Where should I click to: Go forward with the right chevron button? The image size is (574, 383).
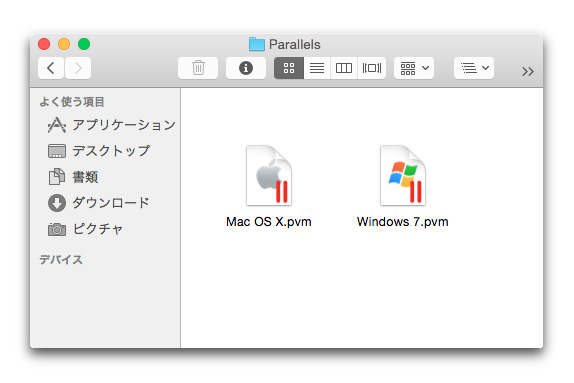pyautogui.click(x=78, y=68)
